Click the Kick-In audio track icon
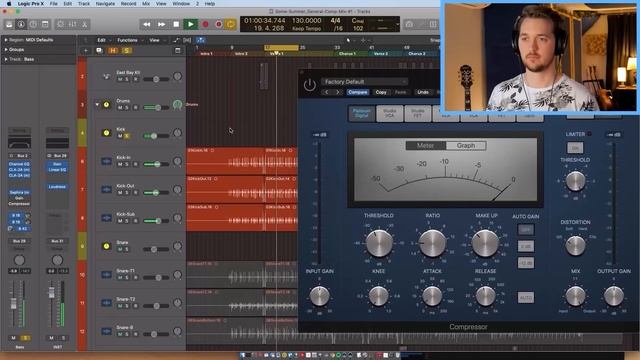Viewport: 640px width, 360px height. click(x=107, y=161)
